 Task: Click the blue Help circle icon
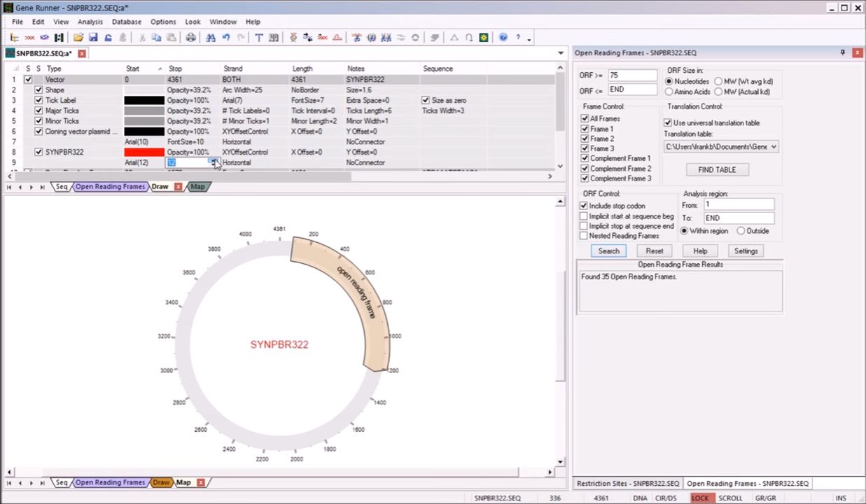tap(503, 38)
